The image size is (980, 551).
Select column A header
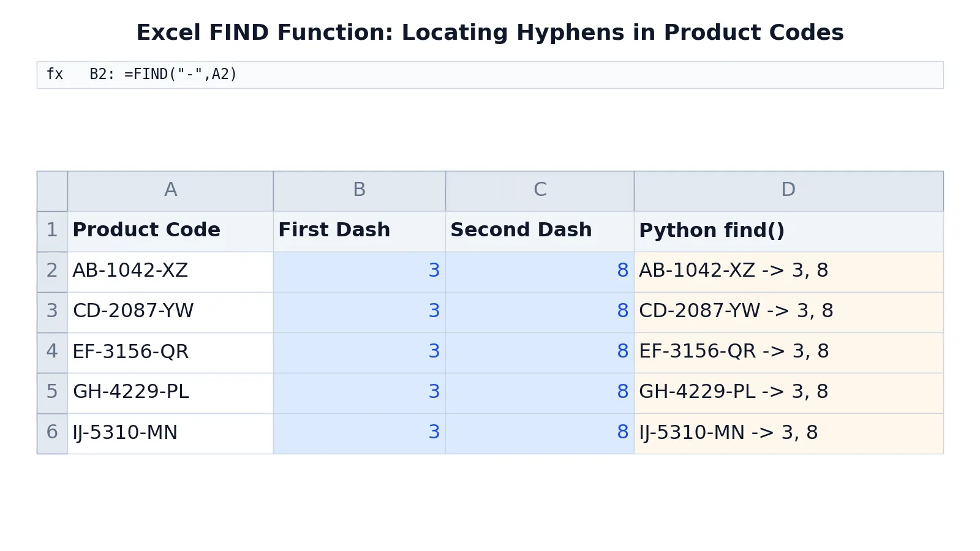click(170, 191)
